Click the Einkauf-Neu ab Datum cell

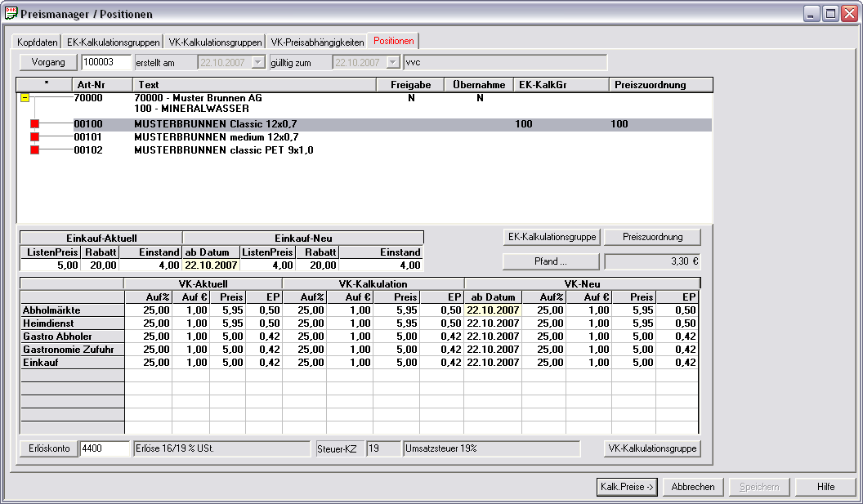pyautogui.click(x=211, y=265)
